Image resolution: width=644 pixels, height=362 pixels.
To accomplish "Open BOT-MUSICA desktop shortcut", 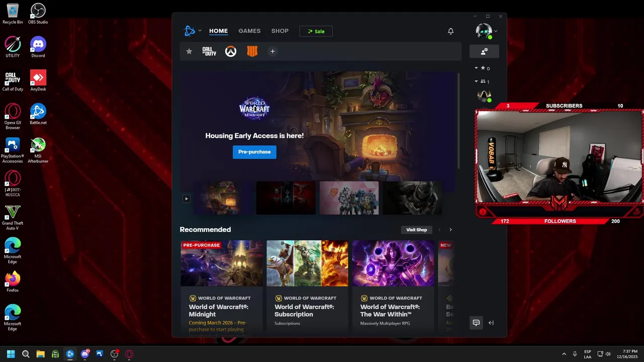I will tap(13, 184).
